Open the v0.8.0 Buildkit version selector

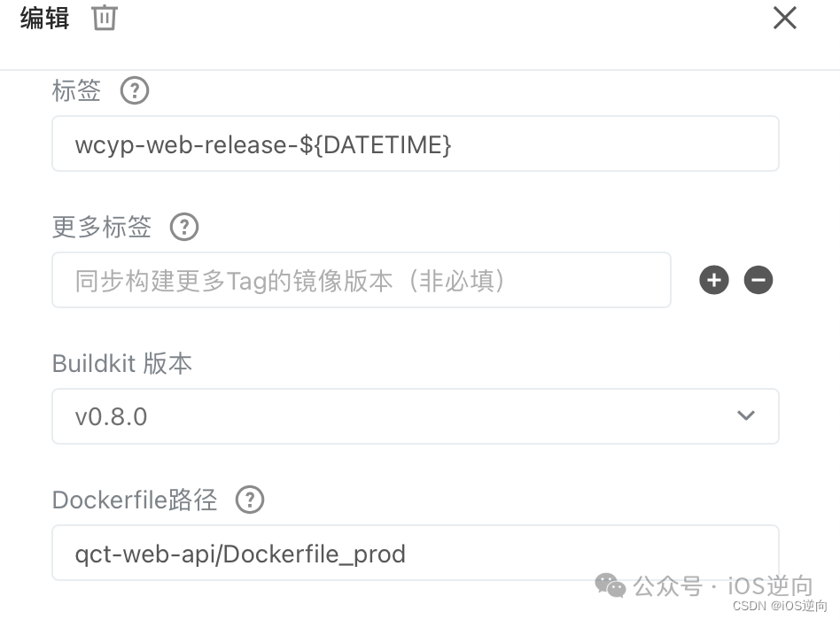[x=416, y=416]
